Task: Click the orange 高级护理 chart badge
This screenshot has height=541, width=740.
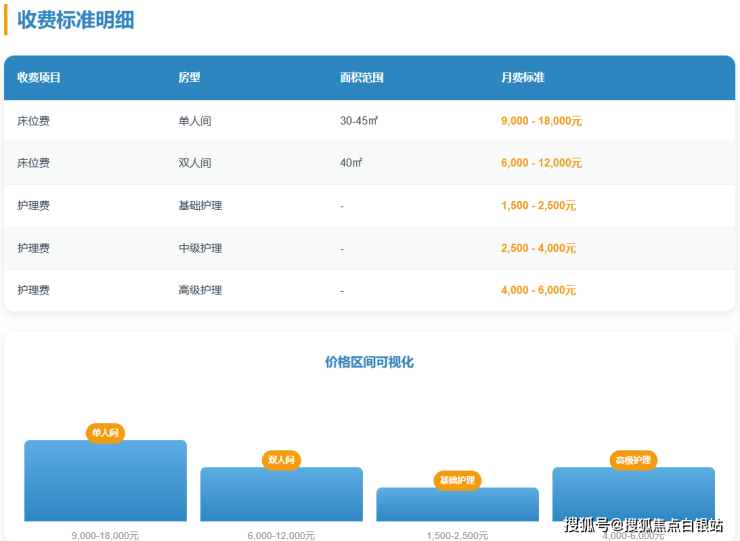Action: (633, 460)
